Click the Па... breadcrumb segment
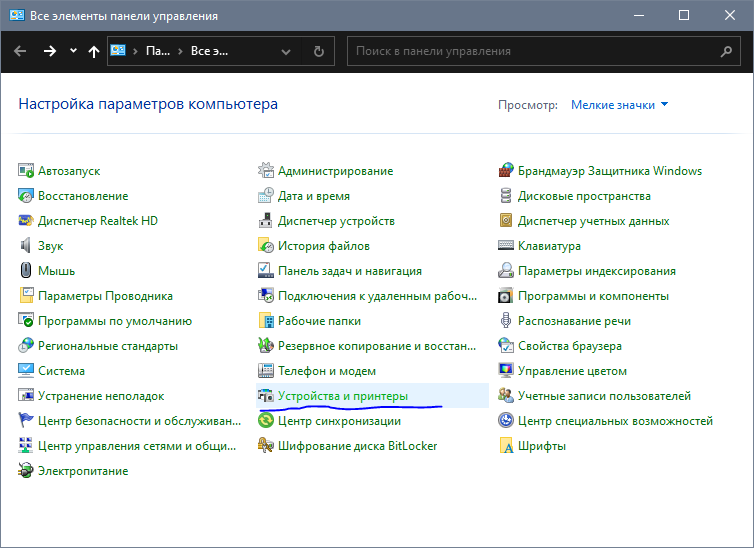Image resolution: width=754 pixels, height=548 pixels. point(158,51)
